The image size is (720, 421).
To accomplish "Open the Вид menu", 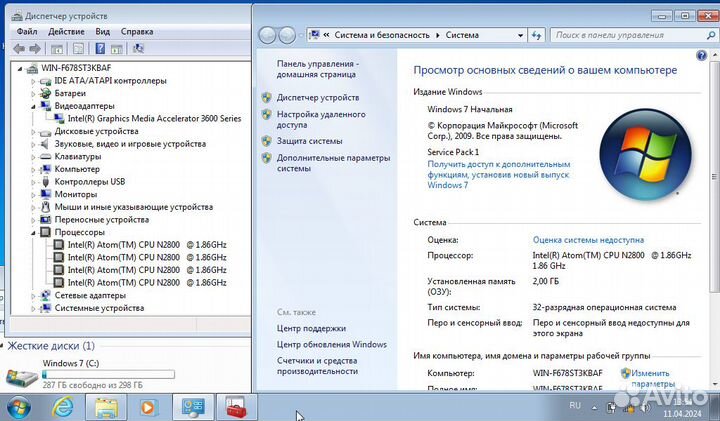I will pyautogui.click(x=102, y=32).
